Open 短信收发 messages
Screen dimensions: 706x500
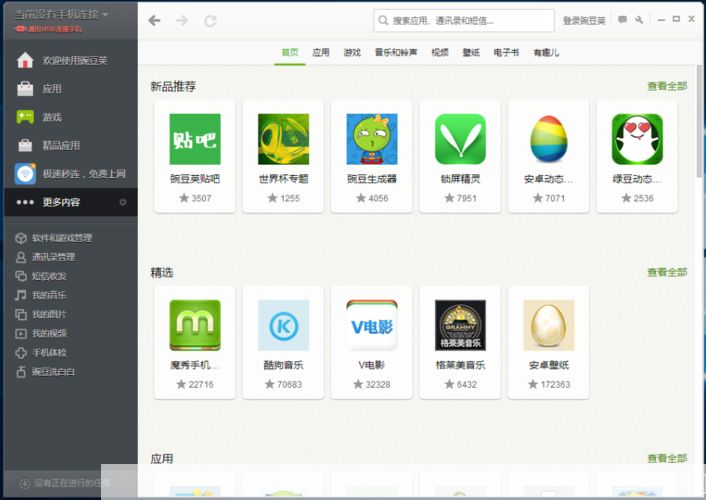(x=41, y=276)
